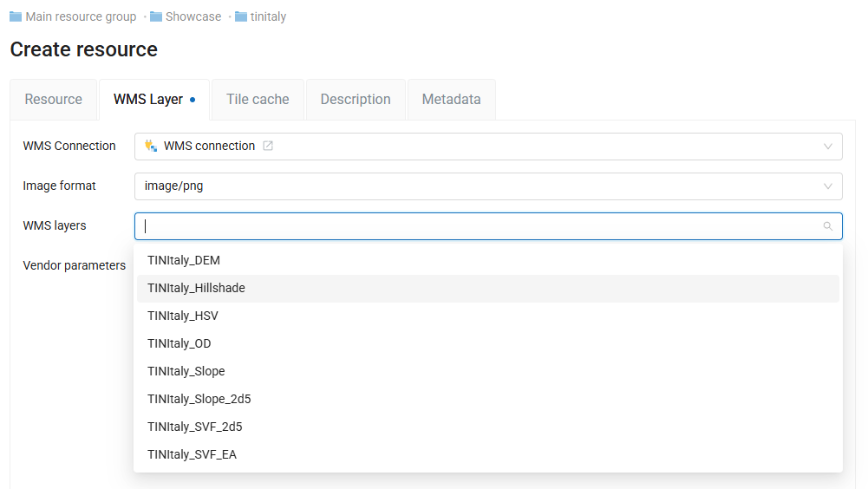Click the tinitaly folder icon in breadcrumb
The height and width of the screenshot is (489, 868).
[241, 17]
